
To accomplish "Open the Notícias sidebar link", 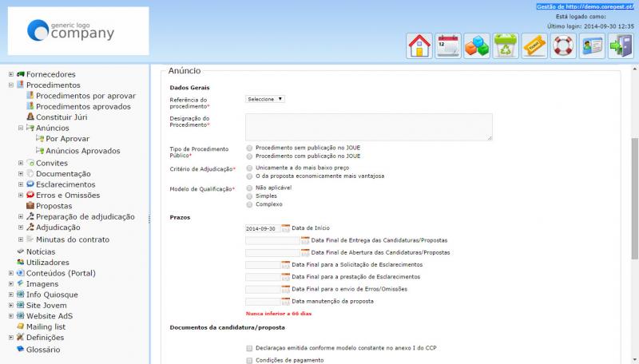I will pyautogui.click(x=41, y=251).
